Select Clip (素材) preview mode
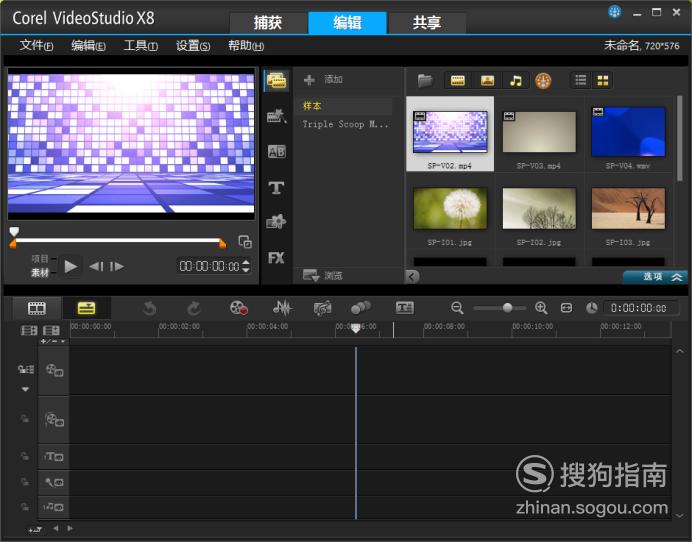692x542 pixels. [x=40, y=273]
